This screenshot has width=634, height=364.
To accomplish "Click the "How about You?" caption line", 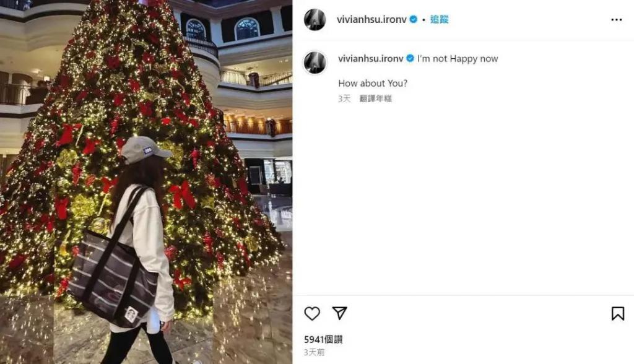I will pyautogui.click(x=373, y=84).
